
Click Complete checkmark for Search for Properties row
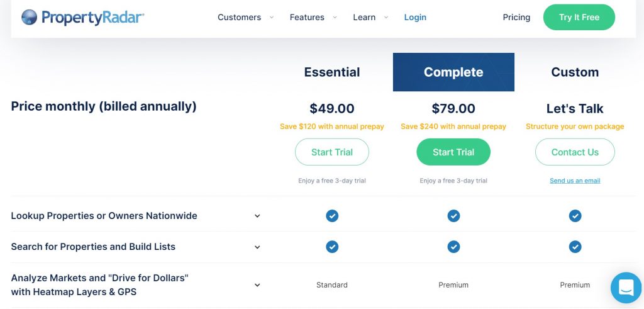click(x=453, y=247)
